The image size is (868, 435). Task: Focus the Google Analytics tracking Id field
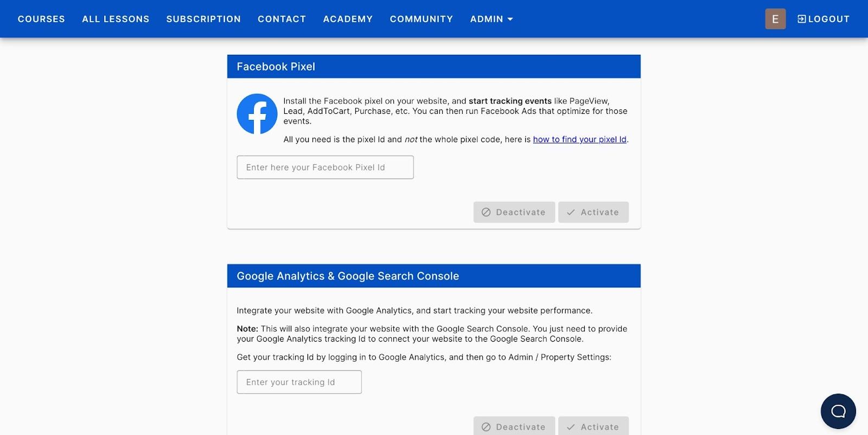(299, 382)
